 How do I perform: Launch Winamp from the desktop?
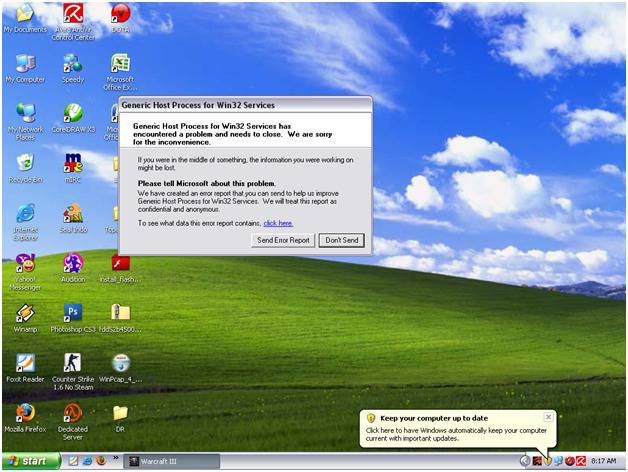(x=25, y=318)
